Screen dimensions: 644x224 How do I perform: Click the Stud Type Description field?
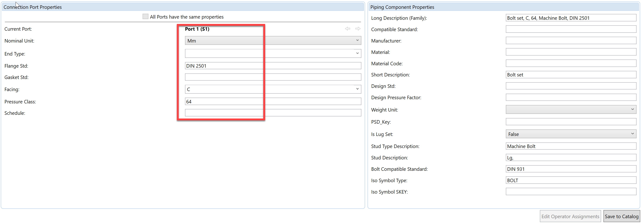(571, 146)
